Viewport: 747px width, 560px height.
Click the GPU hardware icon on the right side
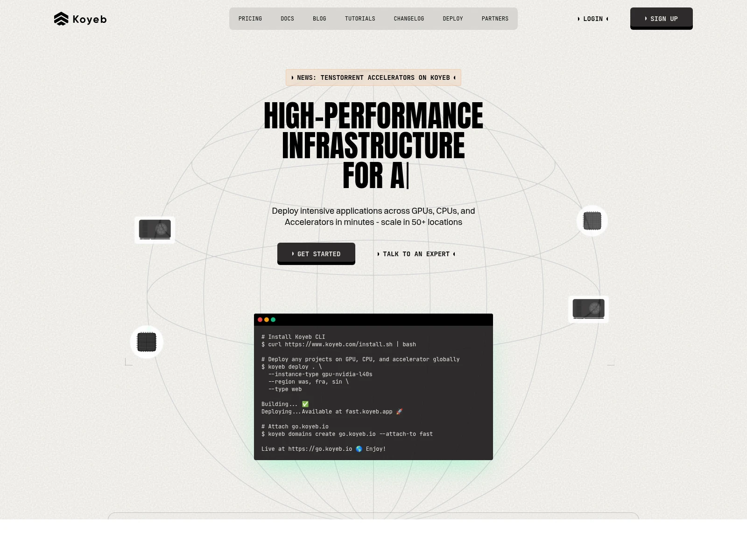(x=588, y=309)
